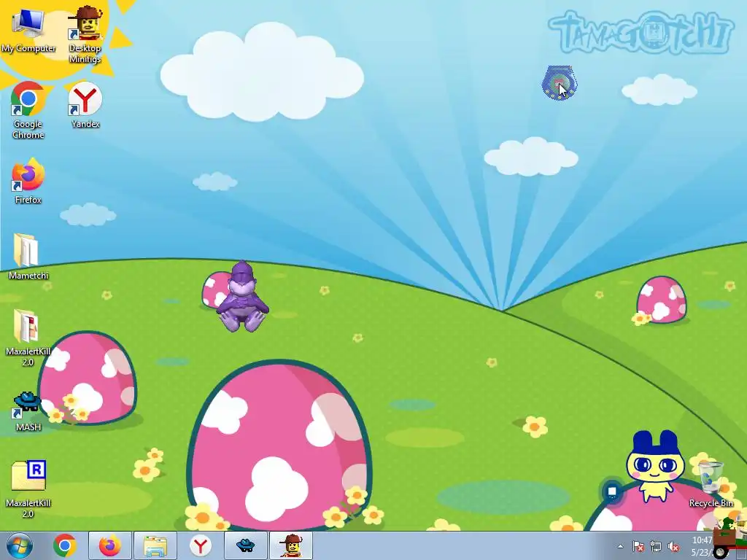Image resolution: width=747 pixels, height=560 pixels.
Task: Open Yandex browser from the taskbar
Action: [x=201, y=545]
